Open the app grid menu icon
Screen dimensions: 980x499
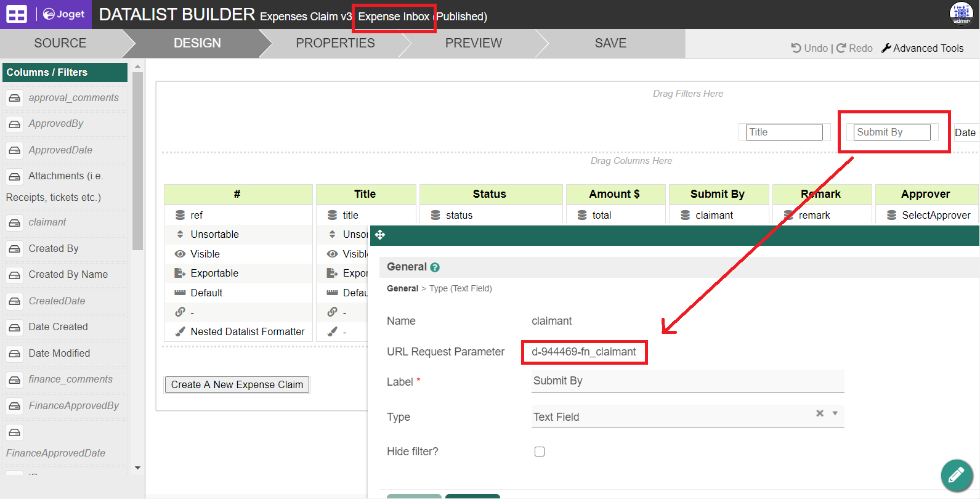(x=17, y=14)
